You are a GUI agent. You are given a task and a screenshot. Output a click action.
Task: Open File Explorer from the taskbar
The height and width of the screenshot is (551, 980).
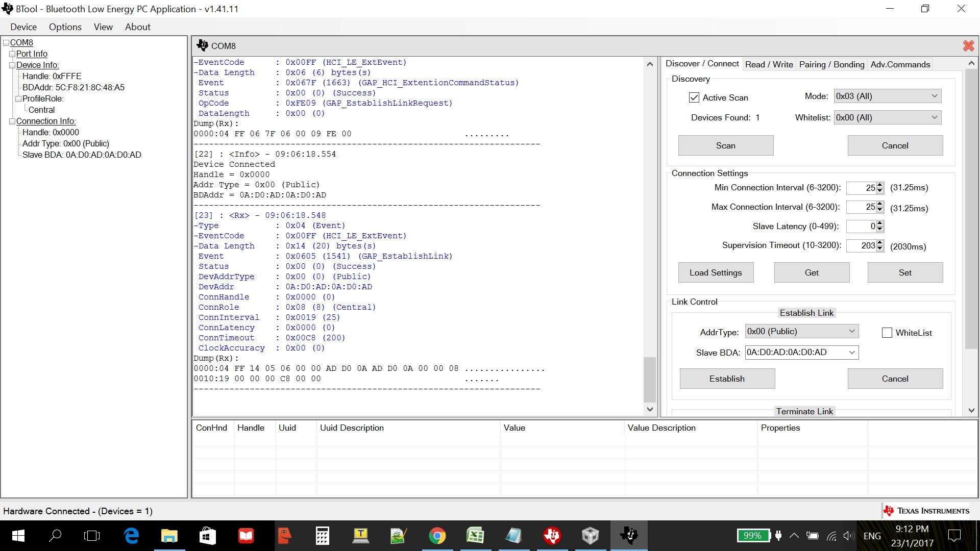coord(169,536)
